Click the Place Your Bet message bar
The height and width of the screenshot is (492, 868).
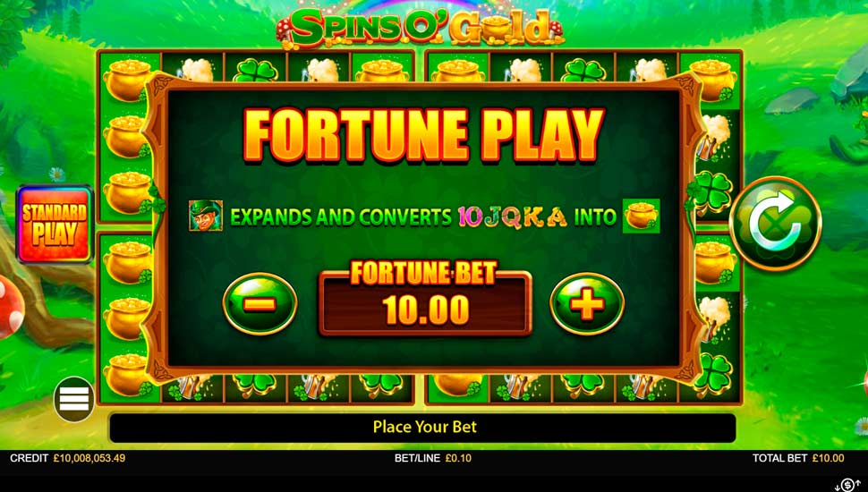point(423,428)
